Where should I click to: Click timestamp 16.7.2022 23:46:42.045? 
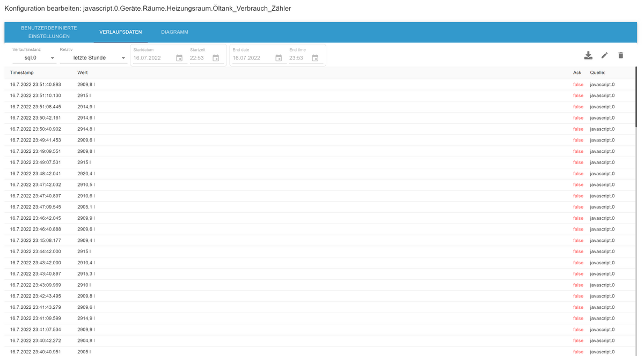(35, 218)
